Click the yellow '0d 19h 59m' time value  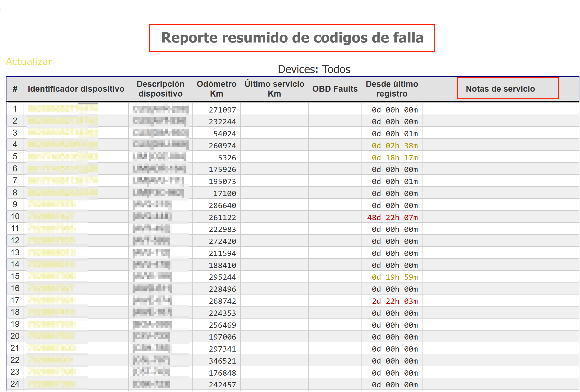point(394,277)
